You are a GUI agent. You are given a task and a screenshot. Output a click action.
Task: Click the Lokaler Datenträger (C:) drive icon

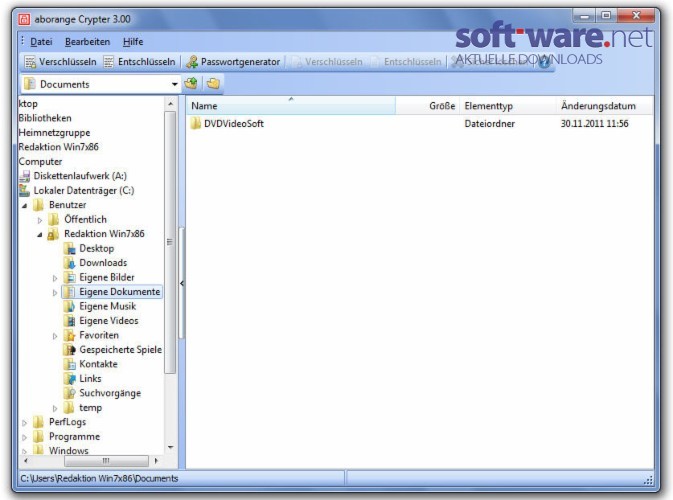(25, 190)
